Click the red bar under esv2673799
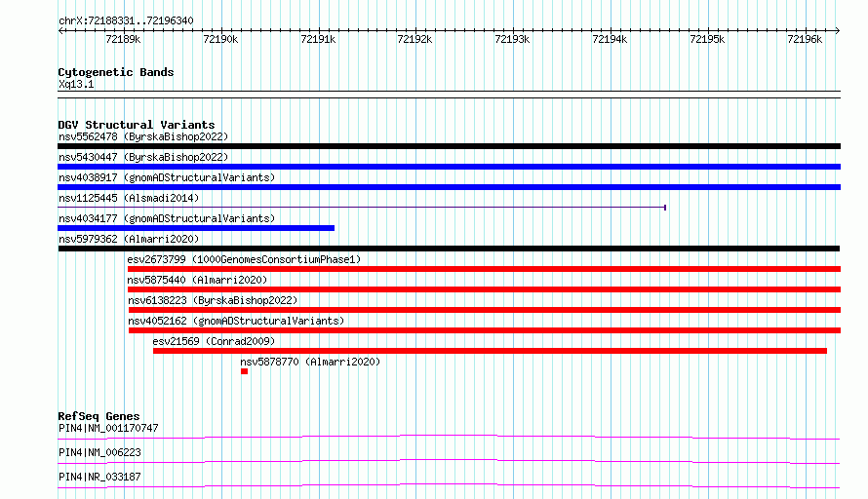Screen dimensions: 868x499 point(484,269)
